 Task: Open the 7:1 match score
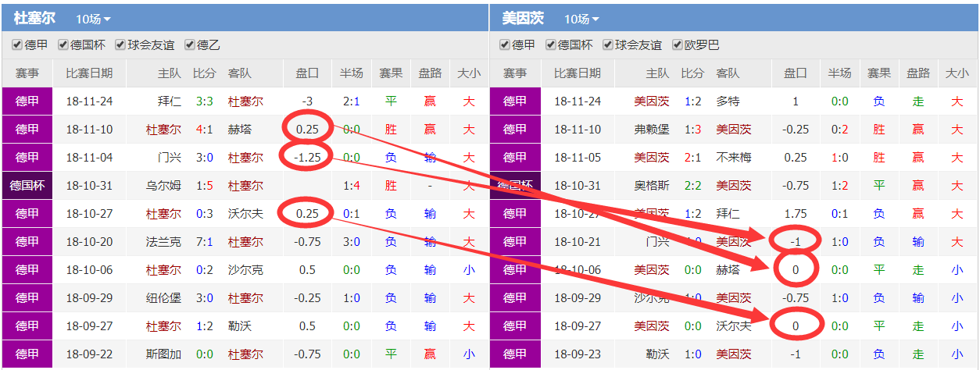coord(204,242)
